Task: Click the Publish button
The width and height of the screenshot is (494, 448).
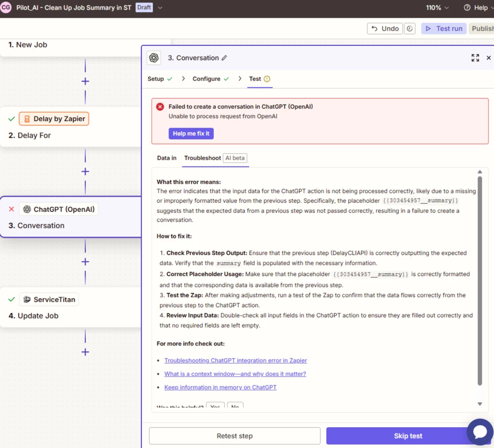Action: 482,28
